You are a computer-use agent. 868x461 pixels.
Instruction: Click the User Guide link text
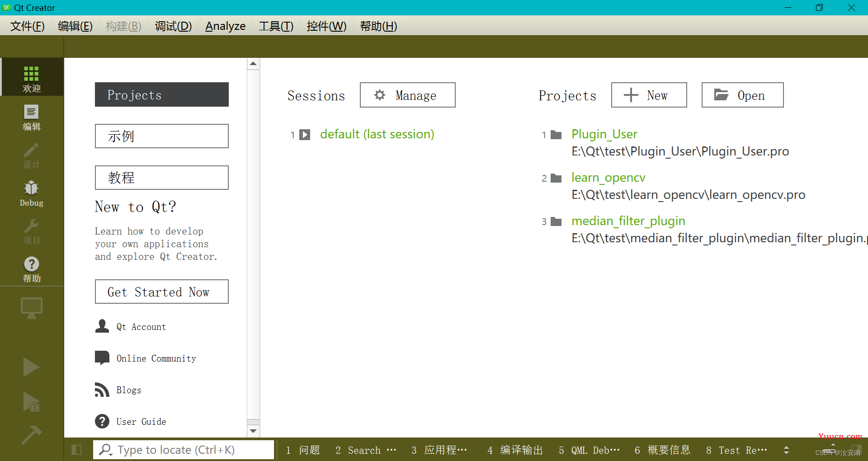click(x=141, y=422)
